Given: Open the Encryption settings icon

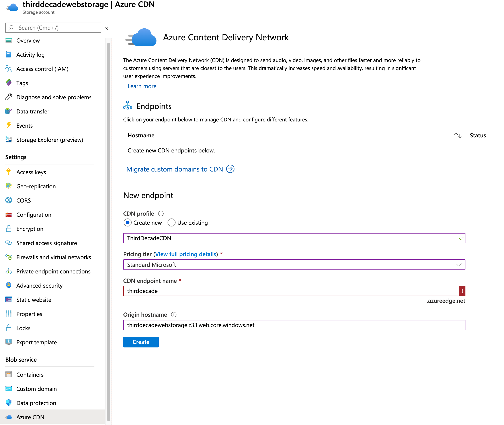Looking at the screenshot, I should [x=9, y=229].
